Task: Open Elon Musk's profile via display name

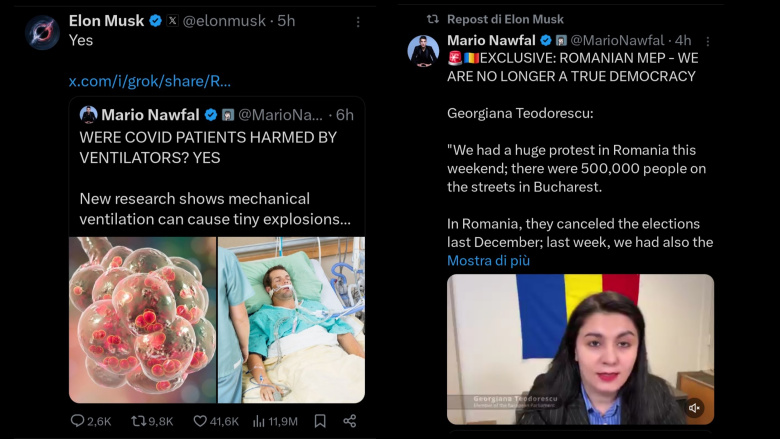Action: coord(105,21)
